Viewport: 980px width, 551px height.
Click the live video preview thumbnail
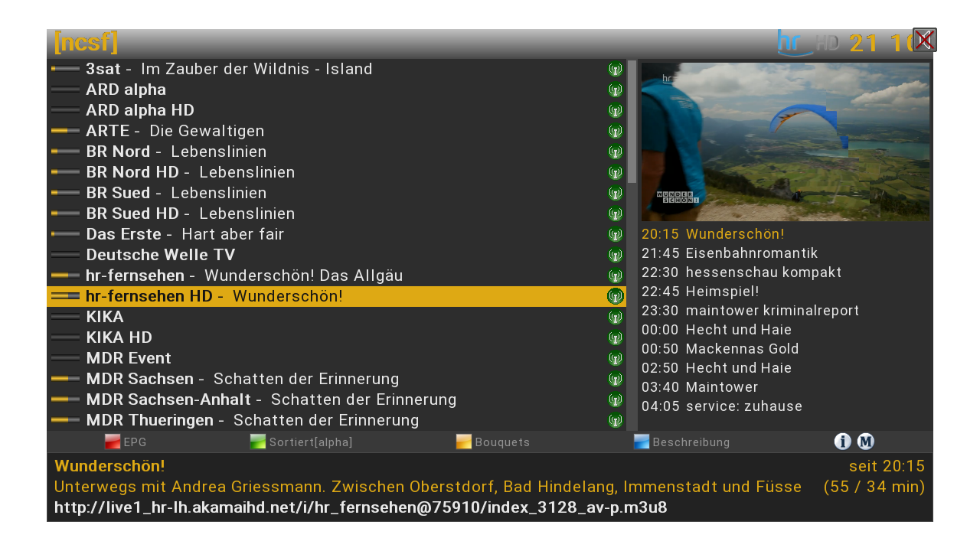785,142
